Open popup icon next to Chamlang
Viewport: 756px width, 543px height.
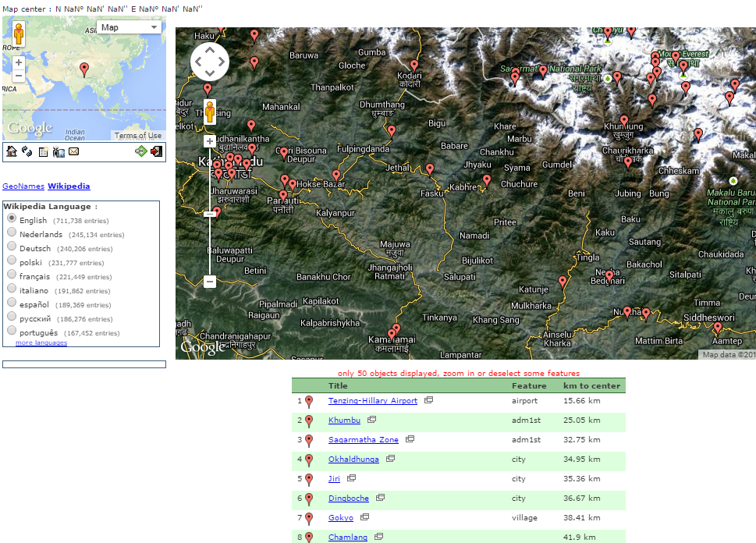click(x=379, y=536)
